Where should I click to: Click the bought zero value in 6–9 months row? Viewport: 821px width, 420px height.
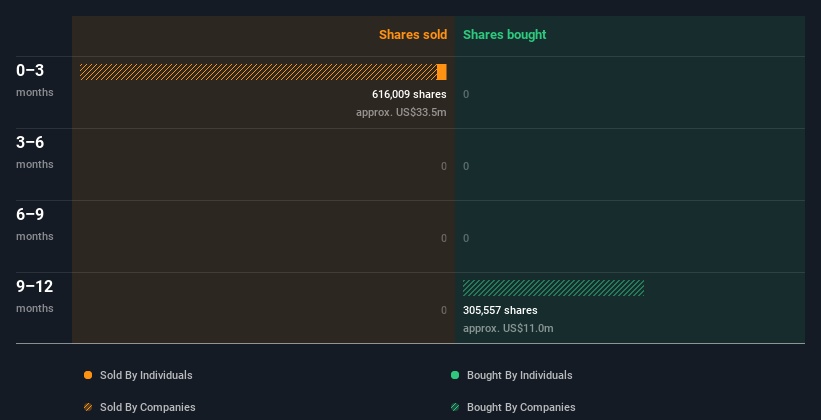coord(466,238)
